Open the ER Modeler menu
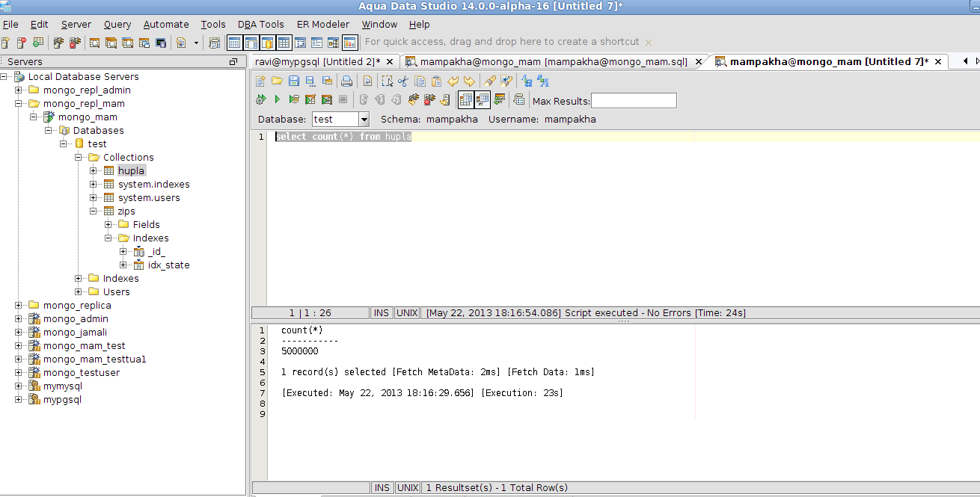 (323, 24)
